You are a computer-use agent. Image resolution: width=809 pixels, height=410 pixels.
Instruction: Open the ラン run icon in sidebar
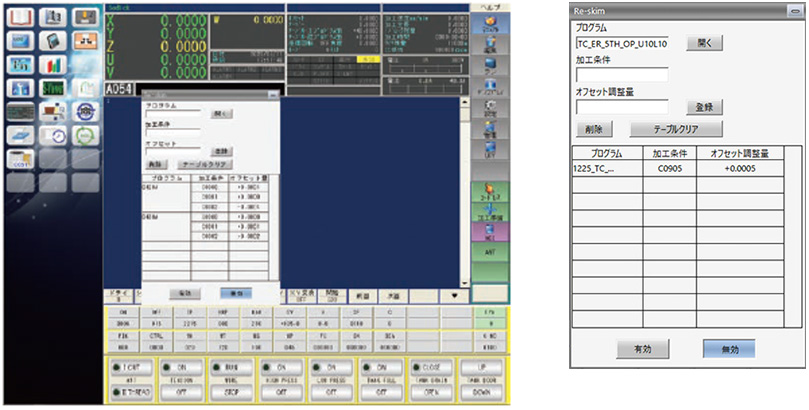[x=490, y=67]
